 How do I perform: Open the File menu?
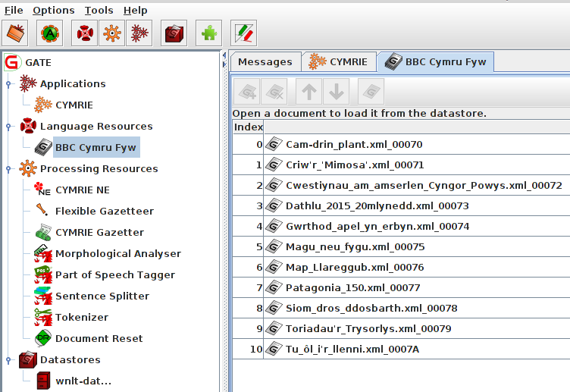pyautogui.click(x=14, y=11)
